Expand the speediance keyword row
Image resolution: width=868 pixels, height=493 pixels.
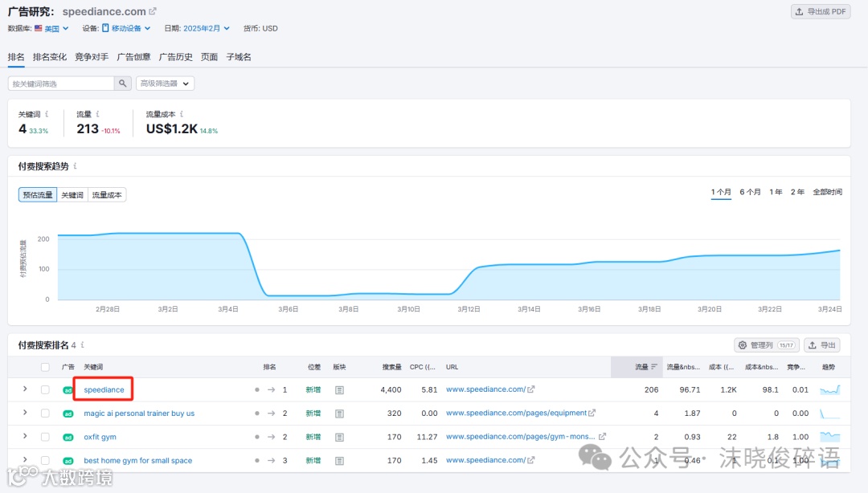25,389
